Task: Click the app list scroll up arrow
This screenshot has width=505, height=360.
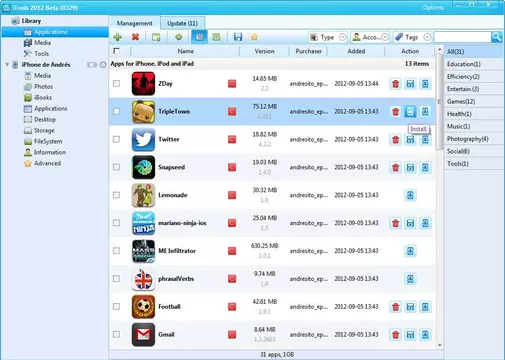Action: (x=440, y=50)
